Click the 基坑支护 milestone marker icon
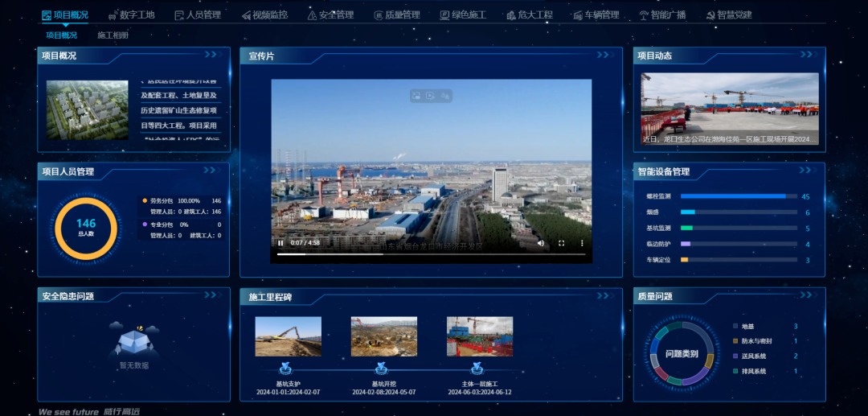Viewport: 868px width, 416px height. [x=287, y=369]
